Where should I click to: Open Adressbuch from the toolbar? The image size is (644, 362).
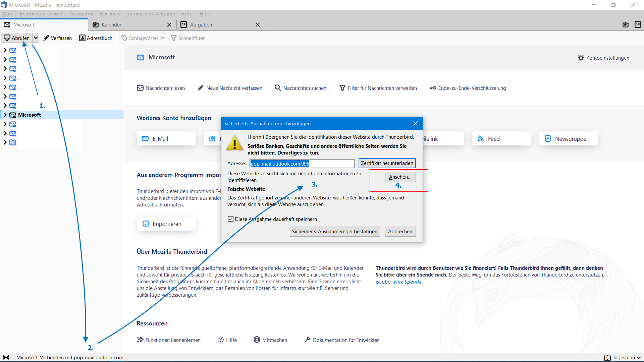(x=96, y=38)
